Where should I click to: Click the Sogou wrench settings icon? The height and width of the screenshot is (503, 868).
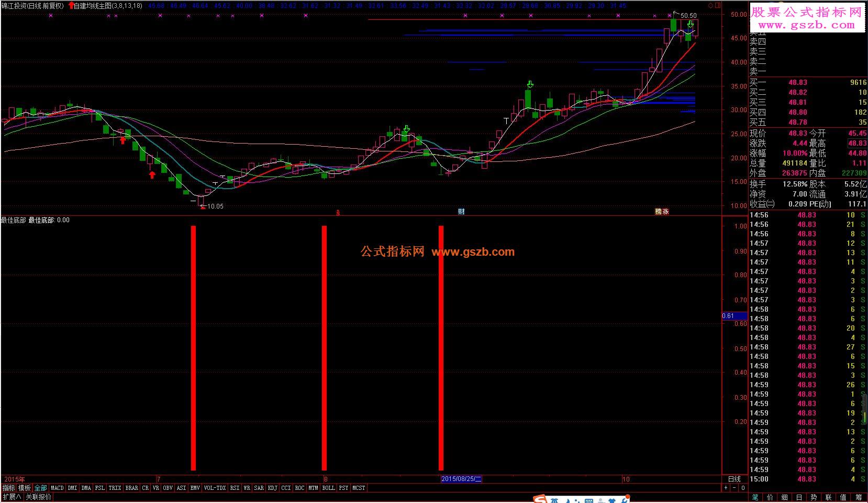point(624,500)
